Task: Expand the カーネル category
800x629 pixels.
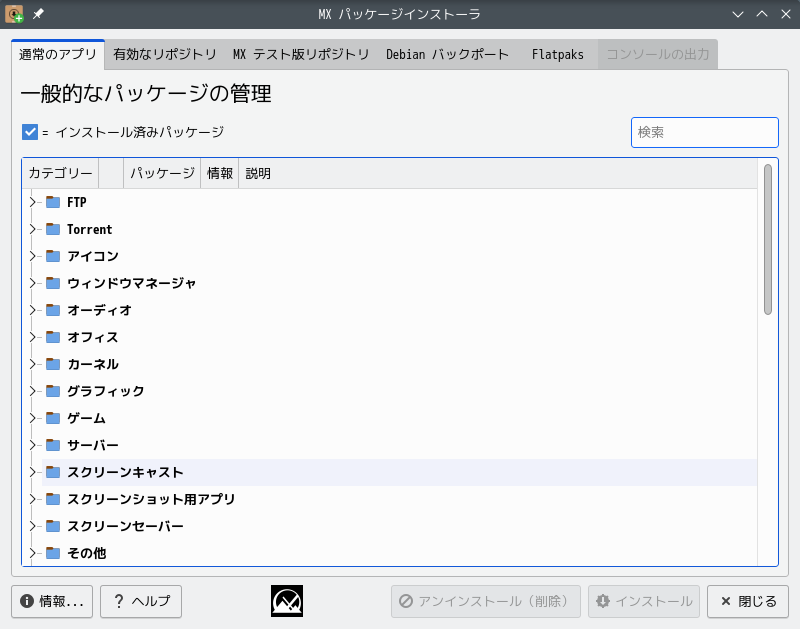Action: coord(33,364)
